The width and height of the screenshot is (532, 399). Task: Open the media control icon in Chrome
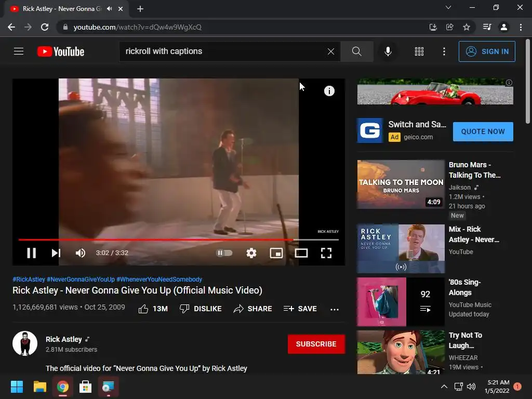pyautogui.click(x=487, y=27)
